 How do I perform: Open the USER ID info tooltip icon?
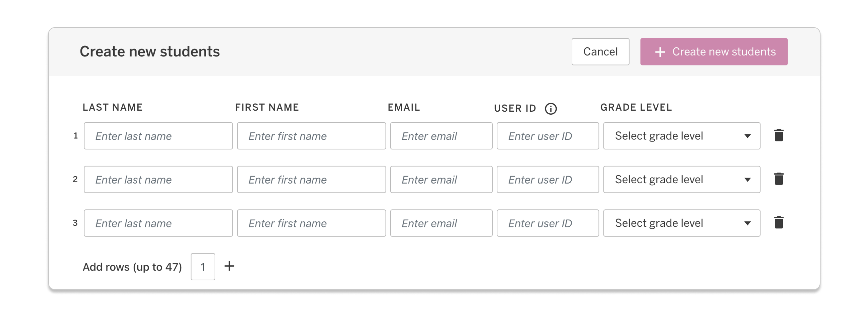coord(551,109)
